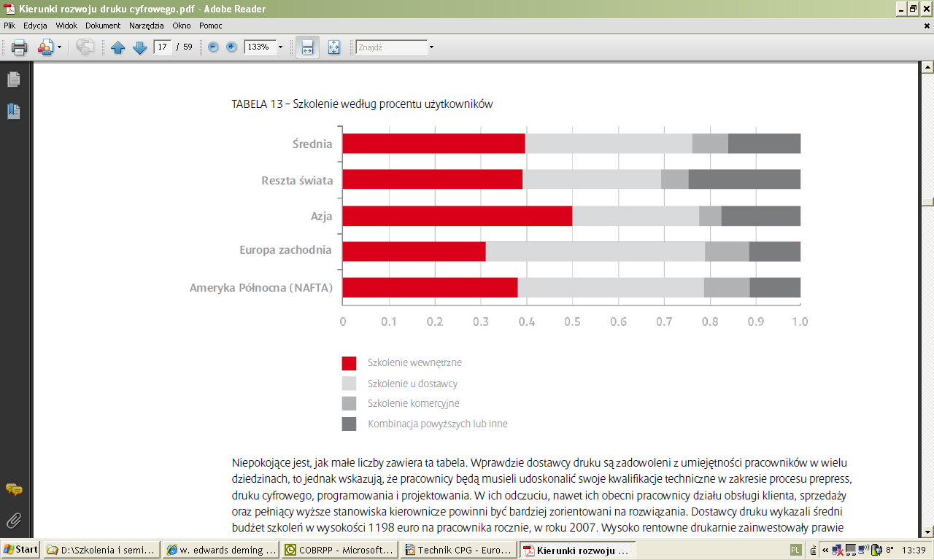Click the fit full page icon
This screenshot has width=934, height=560.
click(x=333, y=47)
